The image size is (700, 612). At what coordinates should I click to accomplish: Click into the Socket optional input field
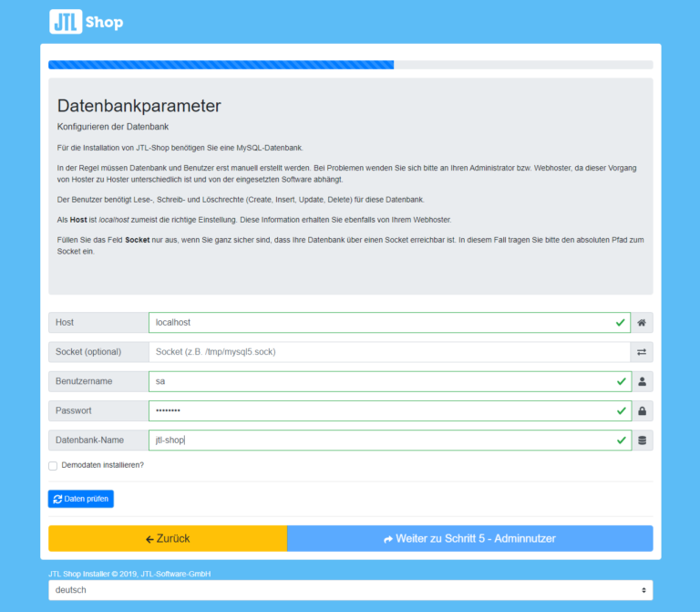pos(383,352)
